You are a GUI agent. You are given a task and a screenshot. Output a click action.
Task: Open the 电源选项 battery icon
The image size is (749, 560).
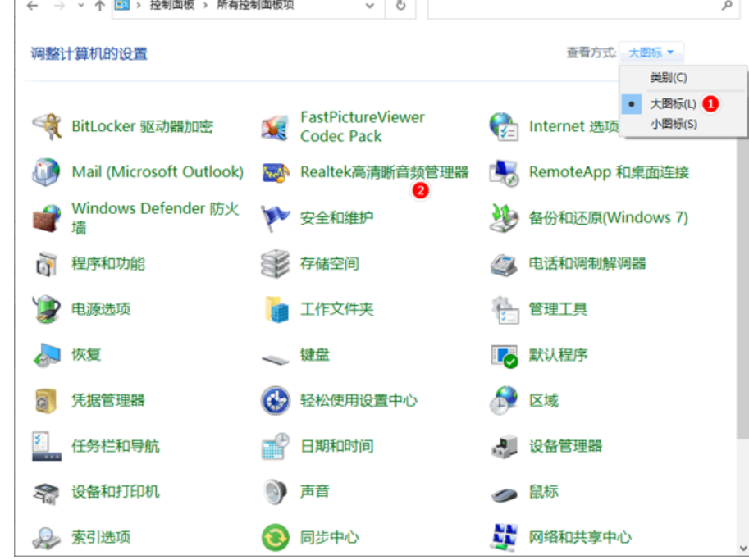click(46, 309)
